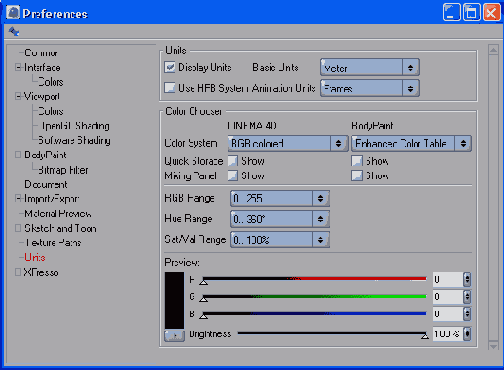The height and width of the screenshot is (370, 504).
Task: Open the Hue Range dropdown
Action: pos(280,219)
